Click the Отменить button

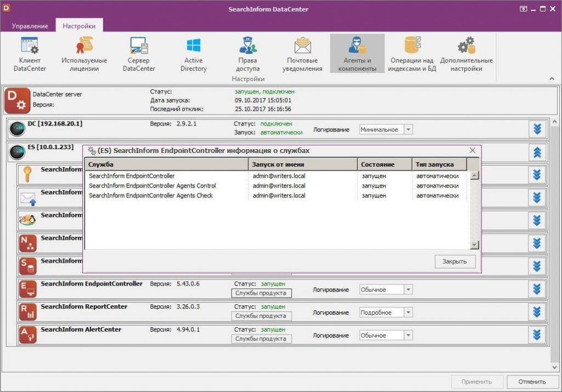click(x=532, y=382)
